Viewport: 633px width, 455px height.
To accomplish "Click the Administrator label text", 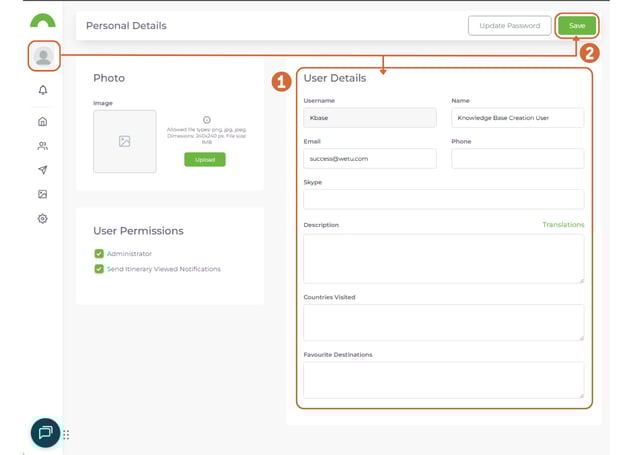I will (x=129, y=254).
